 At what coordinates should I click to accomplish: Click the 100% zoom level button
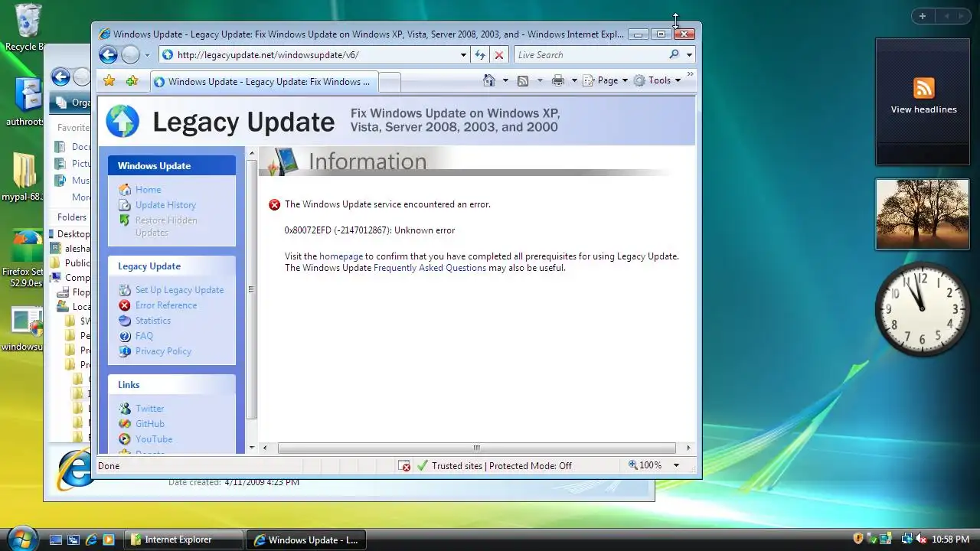645,465
